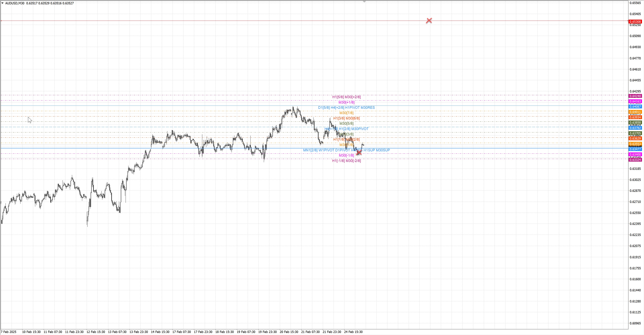Click the 0.65565 value on price scale
Image resolution: width=644 pixels, height=335 pixels.
[635, 3]
